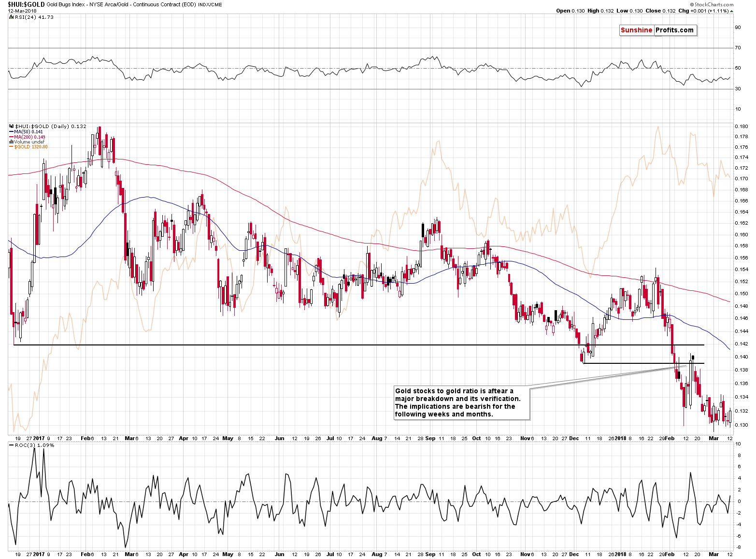756x559 pixels.
Task: Click the High 0.132 value
Action: point(600,11)
